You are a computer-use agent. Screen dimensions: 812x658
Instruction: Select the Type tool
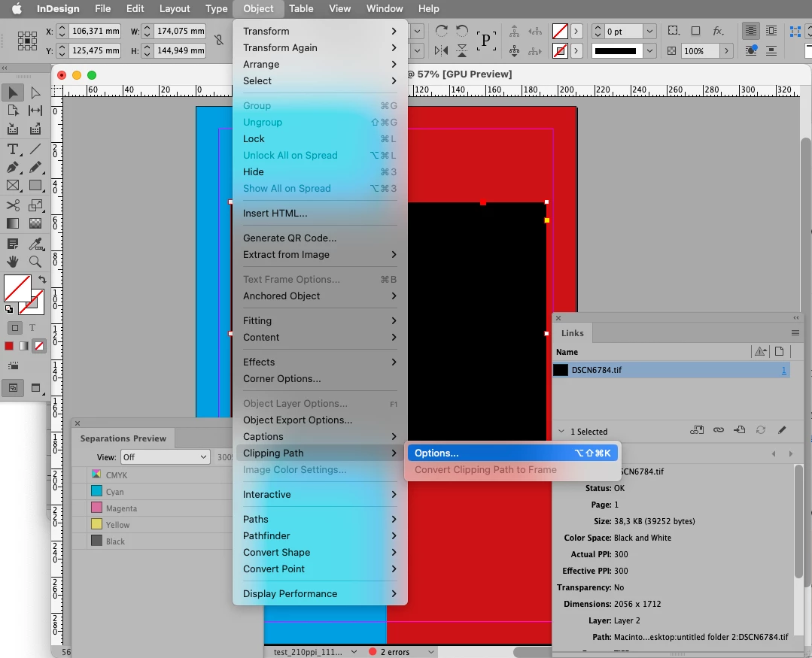(13, 150)
